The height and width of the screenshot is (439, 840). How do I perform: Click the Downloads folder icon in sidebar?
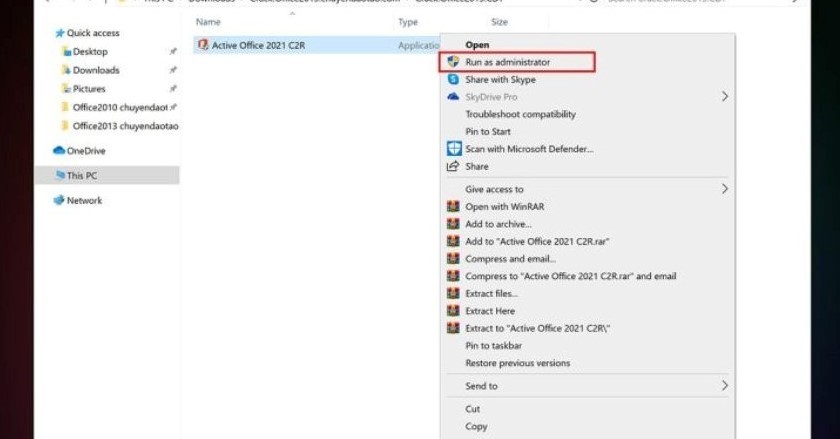(x=66, y=70)
